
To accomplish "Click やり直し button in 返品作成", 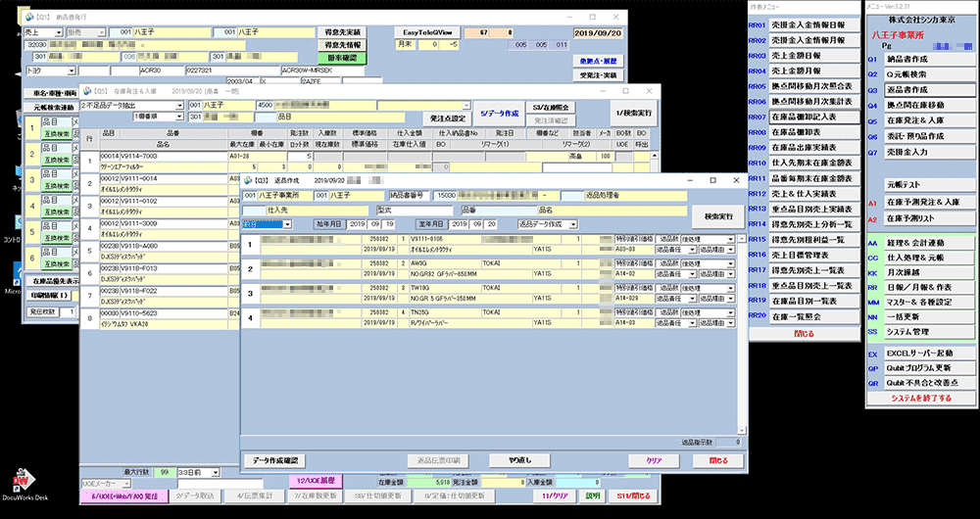I will coord(519,461).
